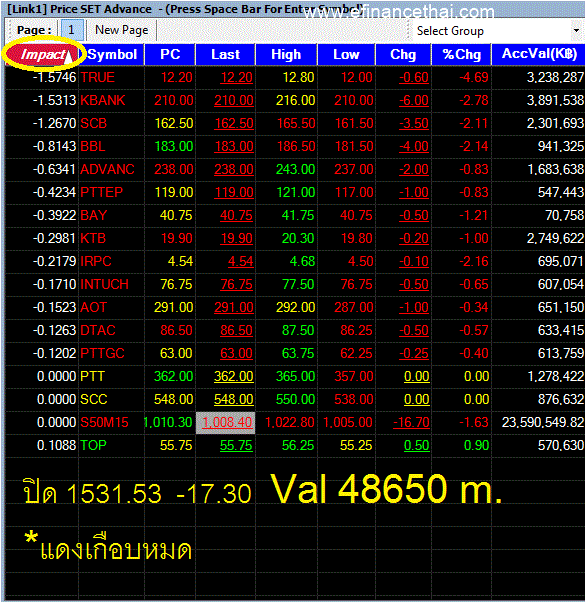Select the SCC symbol
This screenshot has height=602, width=585.
pos(94,400)
